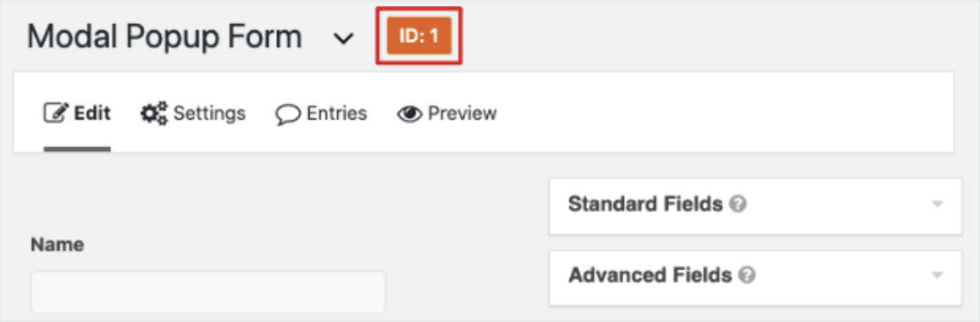Switch to the Edit tab
This screenshot has width=980, height=322.
(91, 113)
